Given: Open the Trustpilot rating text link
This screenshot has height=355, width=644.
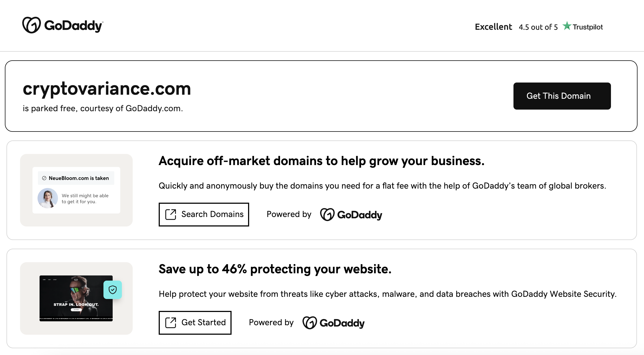Looking at the screenshot, I should [587, 27].
